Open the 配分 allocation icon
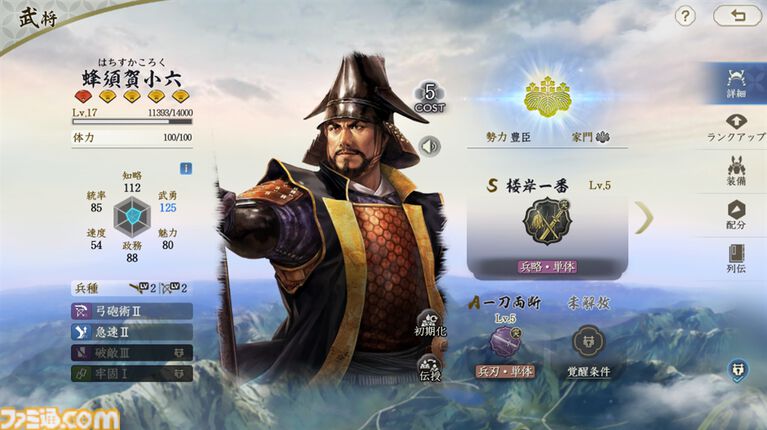 pos(736,215)
